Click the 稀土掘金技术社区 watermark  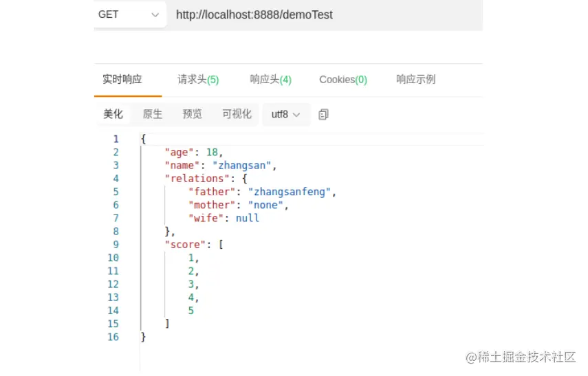[521, 357]
